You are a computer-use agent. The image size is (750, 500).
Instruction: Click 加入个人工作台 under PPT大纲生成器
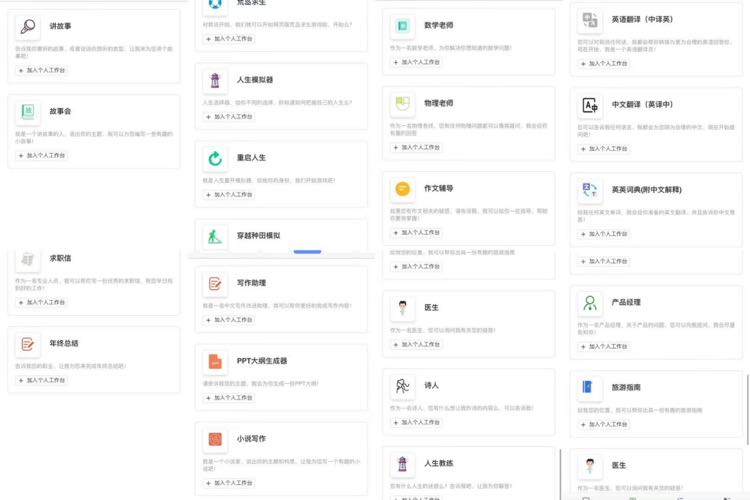(x=229, y=398)
